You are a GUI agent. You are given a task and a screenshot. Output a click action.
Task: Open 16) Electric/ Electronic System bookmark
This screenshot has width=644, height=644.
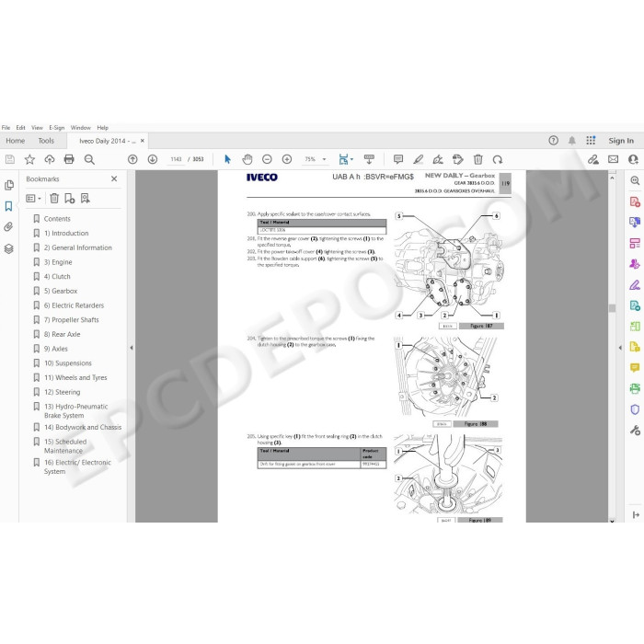77,467
